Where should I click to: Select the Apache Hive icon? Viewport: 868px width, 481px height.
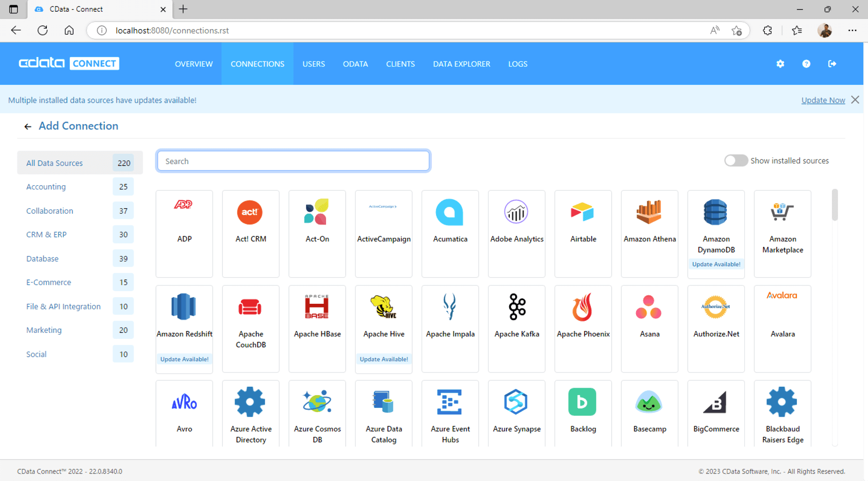[x=383, y=307]
